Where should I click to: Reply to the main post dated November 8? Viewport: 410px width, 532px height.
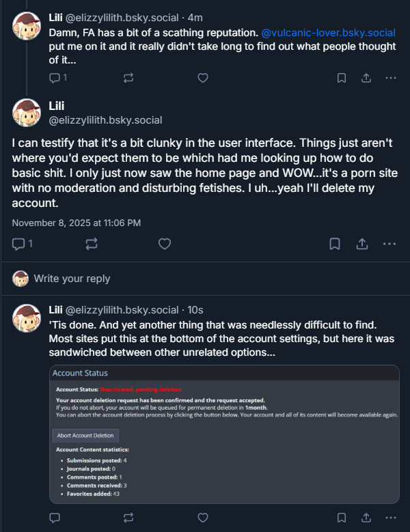(x=18, y=244)
